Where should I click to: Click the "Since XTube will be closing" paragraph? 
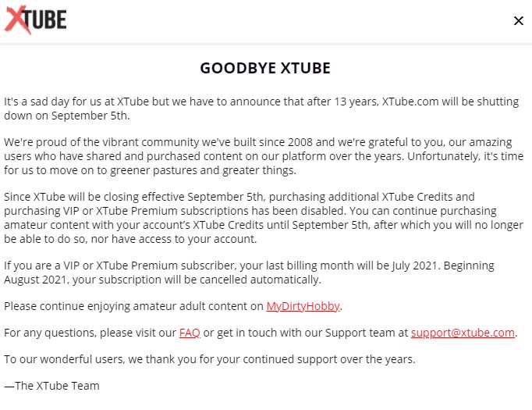tap(234, 218)
